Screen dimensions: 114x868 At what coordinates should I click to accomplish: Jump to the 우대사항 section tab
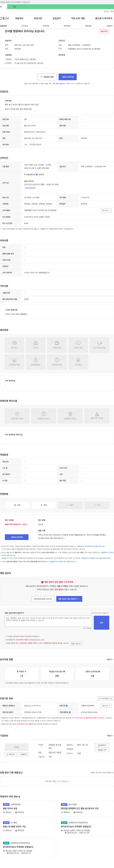pos(46,26)
